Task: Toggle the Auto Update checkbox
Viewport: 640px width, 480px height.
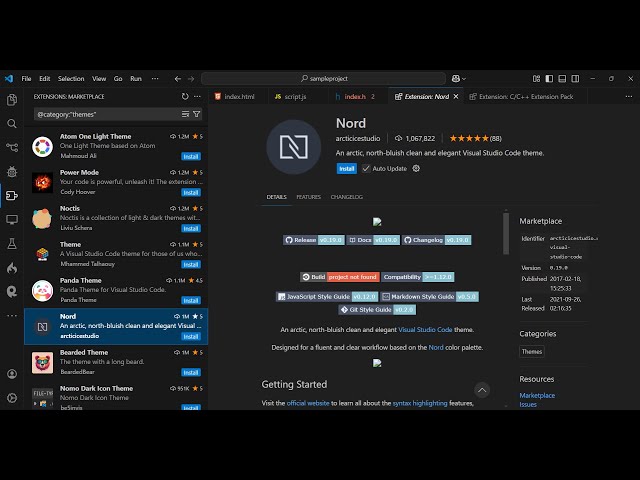Action: [x=366, y=169]
